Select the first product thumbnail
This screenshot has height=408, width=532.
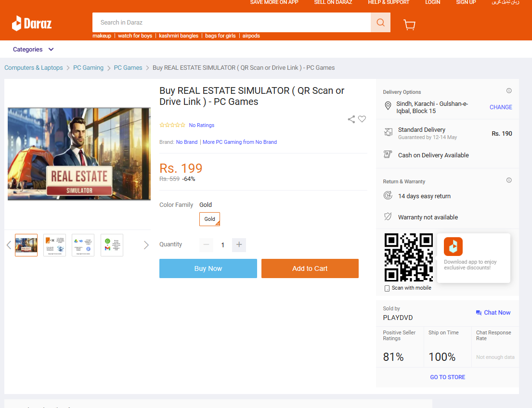tap(26, 245)
